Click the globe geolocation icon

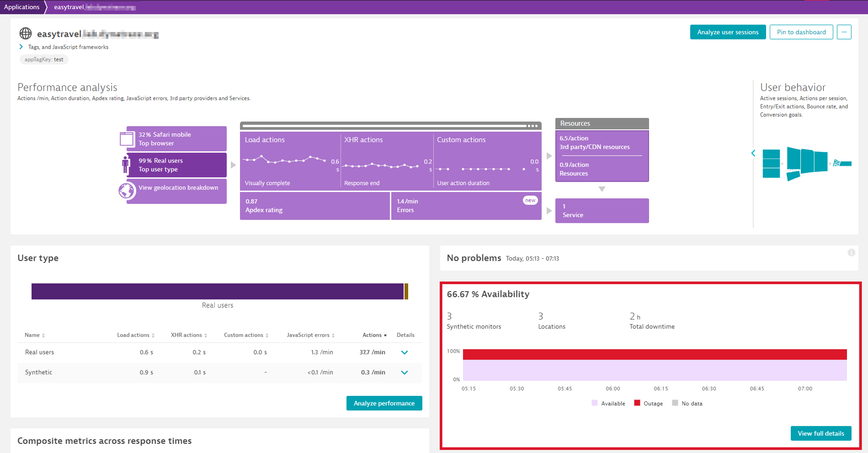click(x=126, y=191)
